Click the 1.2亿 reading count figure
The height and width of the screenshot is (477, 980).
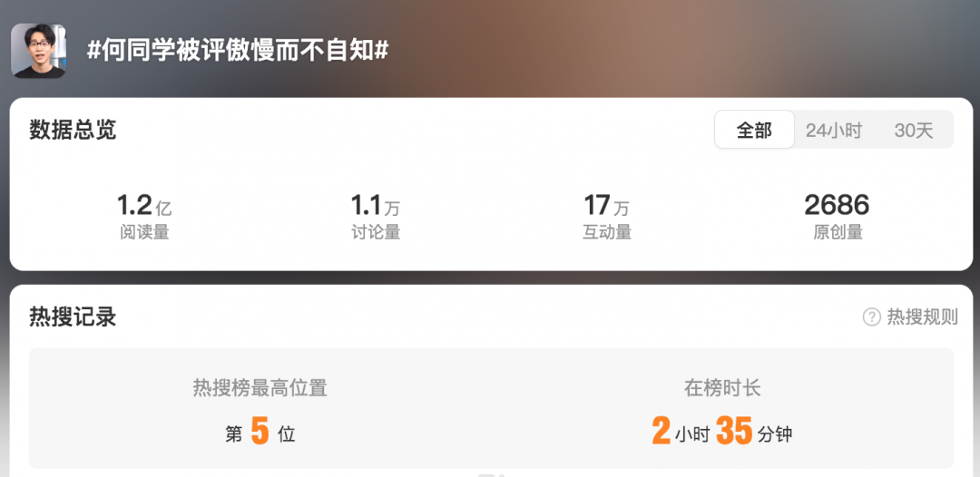pos(144,206)
